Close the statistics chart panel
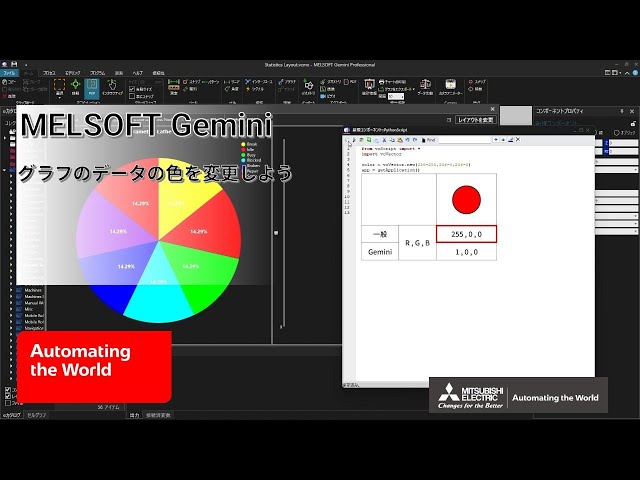The height and width of the screenshot is (480, 640). pyautogui.click(x=493, y=109)
